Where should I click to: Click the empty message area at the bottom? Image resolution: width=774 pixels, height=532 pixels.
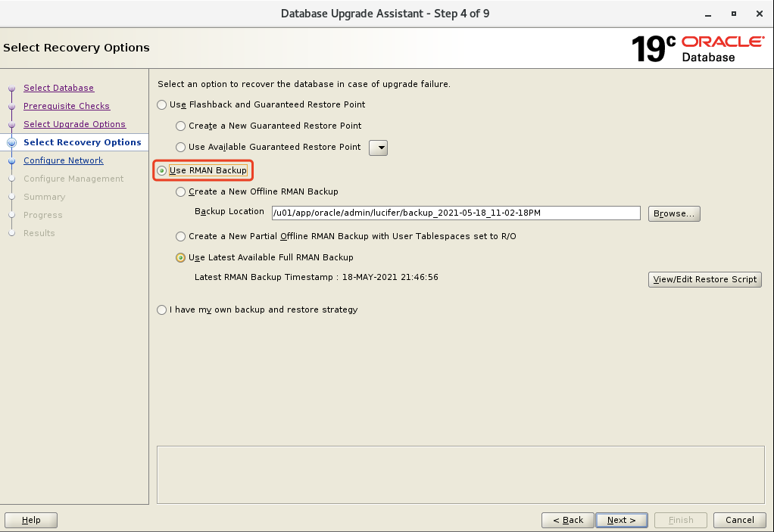(460, 474)
